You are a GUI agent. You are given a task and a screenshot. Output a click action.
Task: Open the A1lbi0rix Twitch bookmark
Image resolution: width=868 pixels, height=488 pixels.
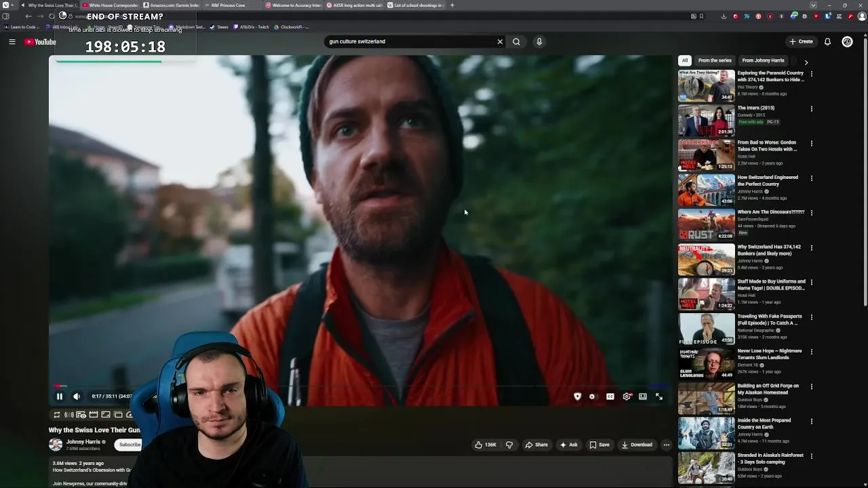click(251, 27)
